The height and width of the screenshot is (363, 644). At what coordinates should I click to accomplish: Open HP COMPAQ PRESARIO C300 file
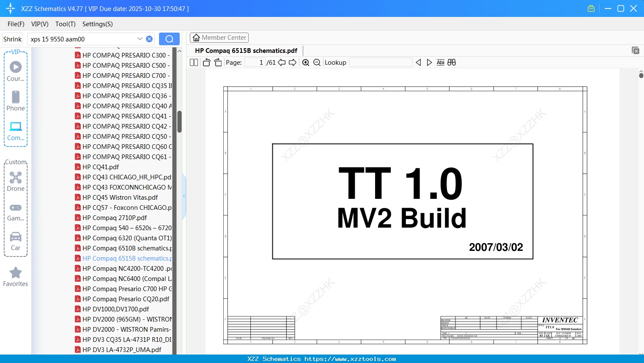(x=123, y=55)
